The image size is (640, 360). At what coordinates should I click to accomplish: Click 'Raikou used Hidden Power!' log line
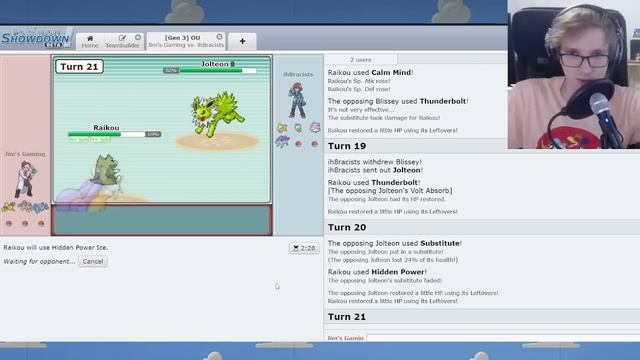tap(377, 272)
